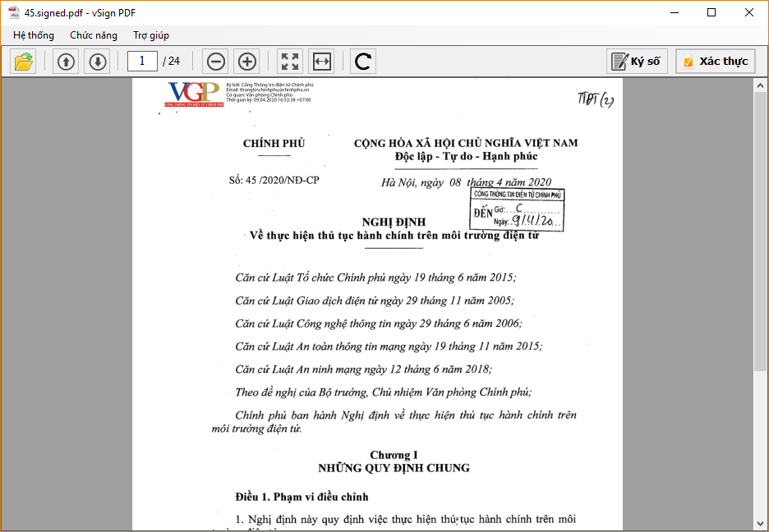Rotate the page clockwise
This screenshot has width=769, height=532.
pos(363,62)
